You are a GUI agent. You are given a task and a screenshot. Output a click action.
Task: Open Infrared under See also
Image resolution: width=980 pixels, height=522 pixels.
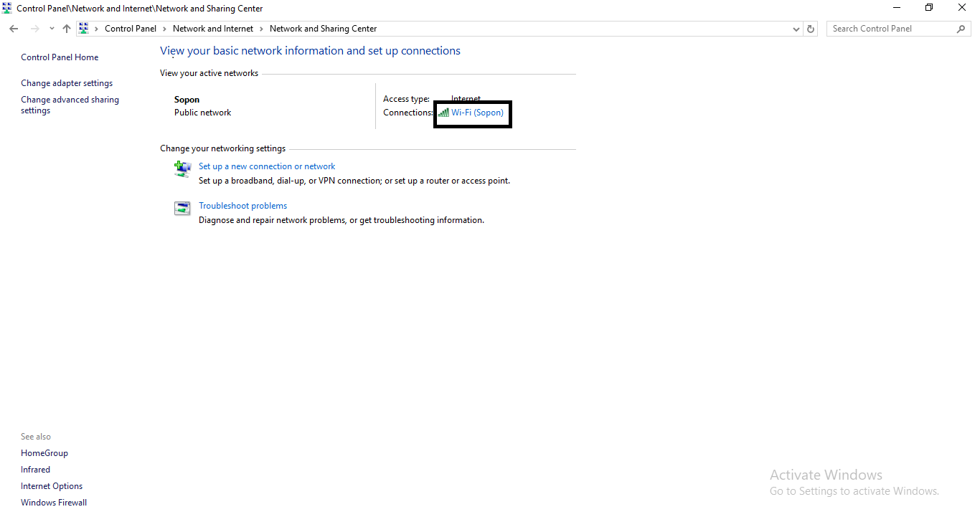(x=35, y=470)
